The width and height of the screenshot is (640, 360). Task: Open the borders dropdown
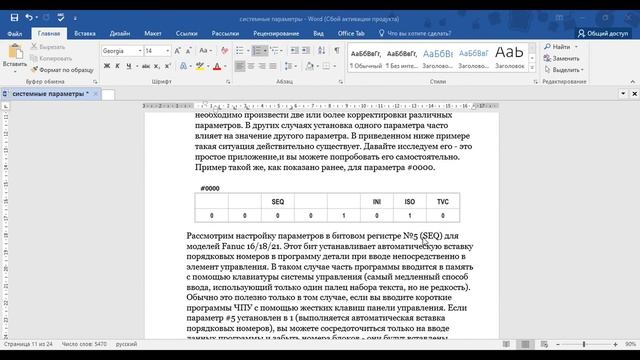(335, 66)
